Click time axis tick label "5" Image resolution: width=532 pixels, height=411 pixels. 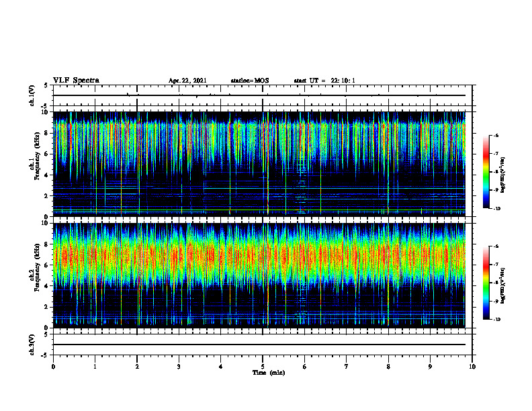coord(263,367)
